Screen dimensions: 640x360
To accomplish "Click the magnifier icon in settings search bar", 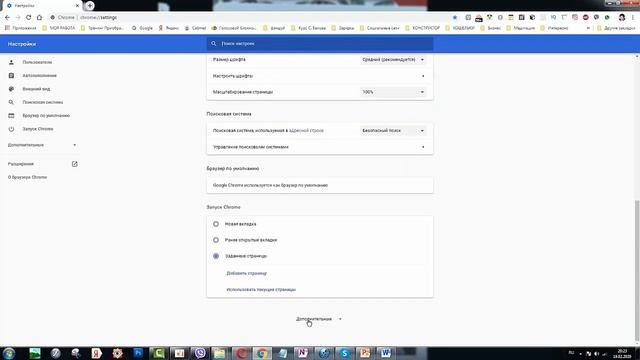I will tap(213, 44).
